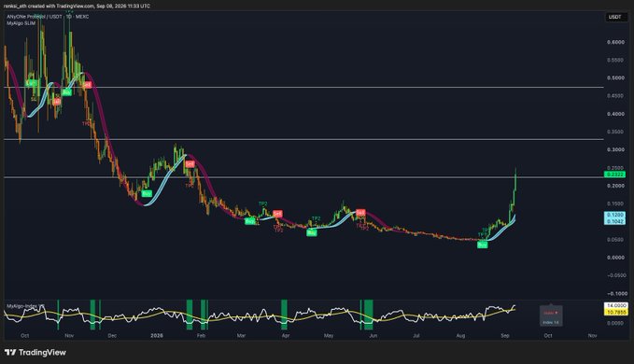The image size is (634, 364).
Task: Select the horizontal line just above 0.3000
Action: tap(303, 139)
